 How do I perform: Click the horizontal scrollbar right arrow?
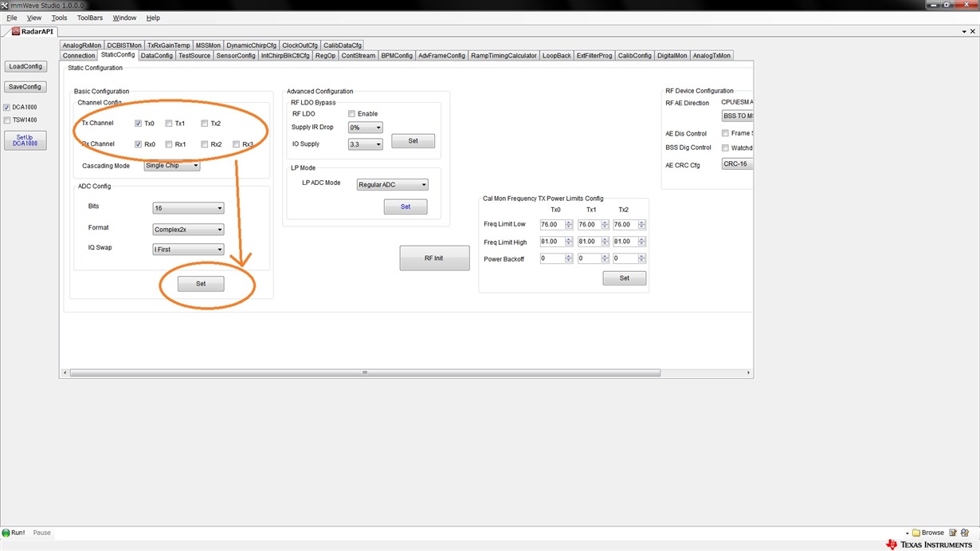pyautogui.click(x=748, y=373)
